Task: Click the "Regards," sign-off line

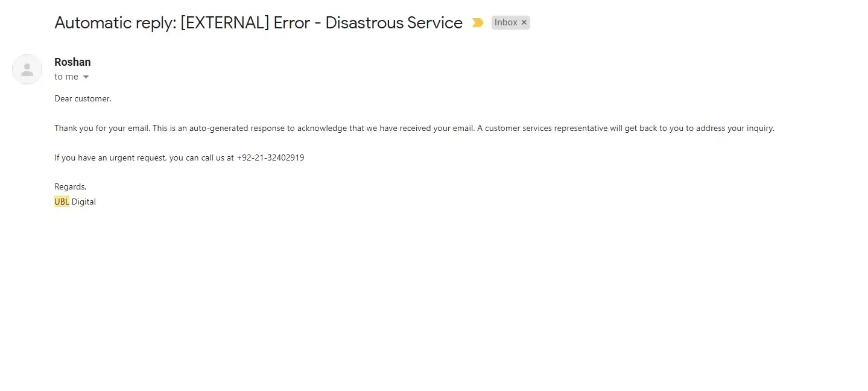Action: pyautogui.click(x=70, y=187)
